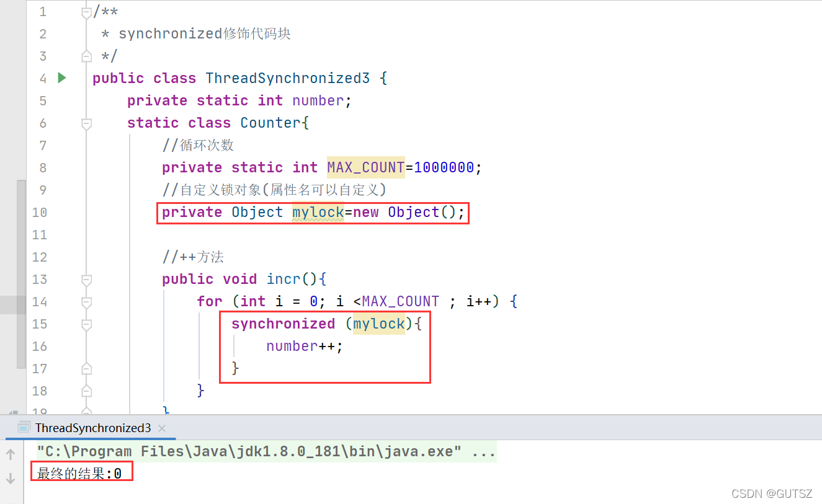This screenshot has width=822, height=504.
Task: Click the 'Counter' class name
Action: (x=270, y=123)
